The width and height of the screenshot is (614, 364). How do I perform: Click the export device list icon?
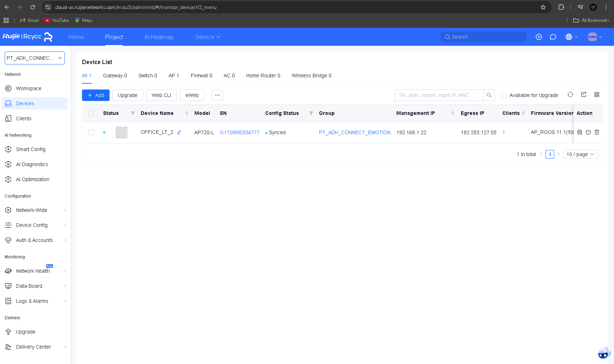tap(584, 95)
